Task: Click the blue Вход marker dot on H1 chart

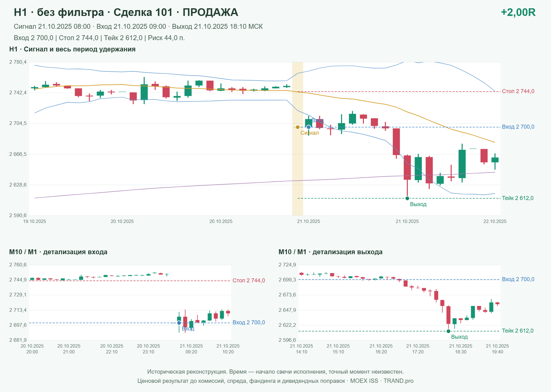Action: [x=309, y=127]
